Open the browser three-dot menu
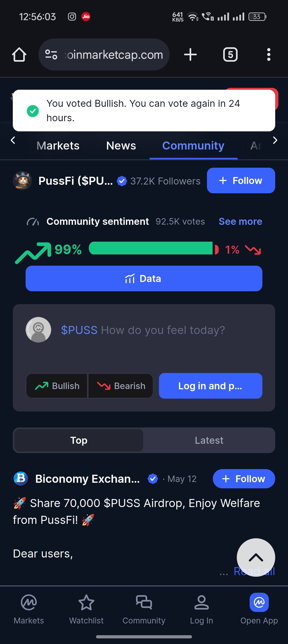Screen dimensions: 288x644 [269, 55]
